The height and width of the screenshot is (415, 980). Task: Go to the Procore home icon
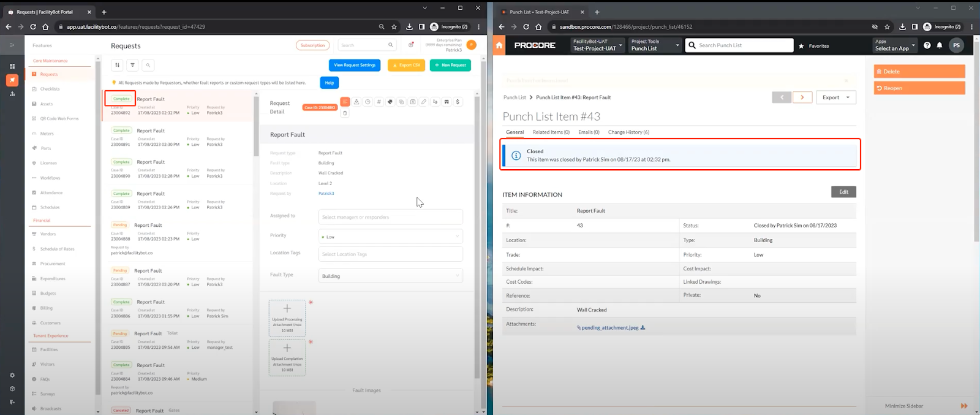click(x=499, y=45)
